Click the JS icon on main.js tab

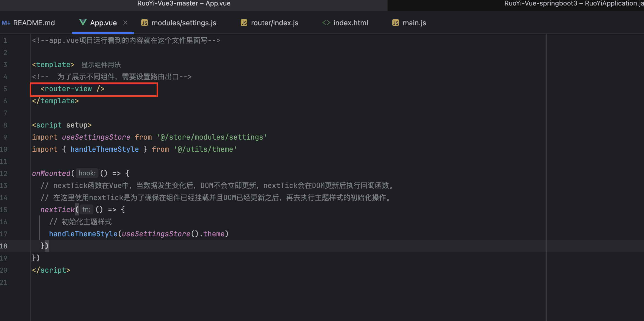pos(396,23)
